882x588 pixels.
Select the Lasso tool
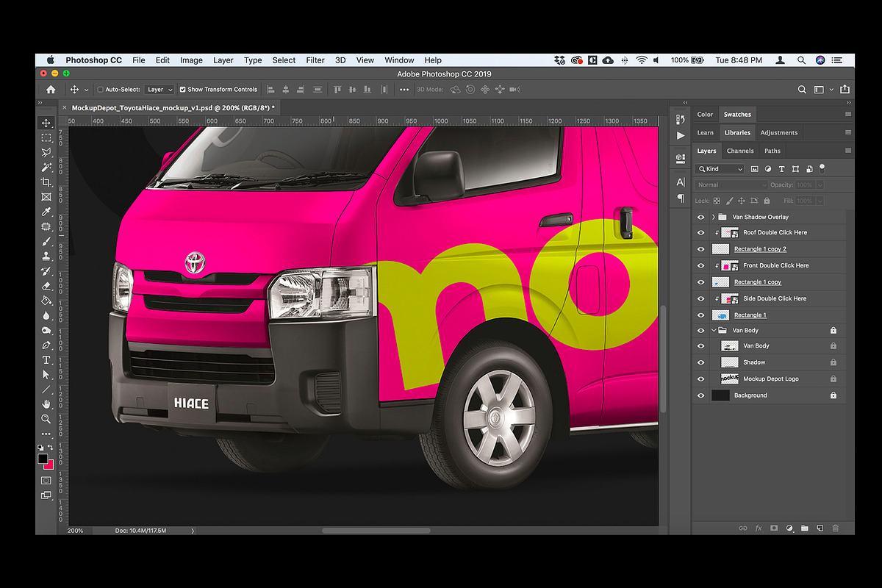pos(46,152)
